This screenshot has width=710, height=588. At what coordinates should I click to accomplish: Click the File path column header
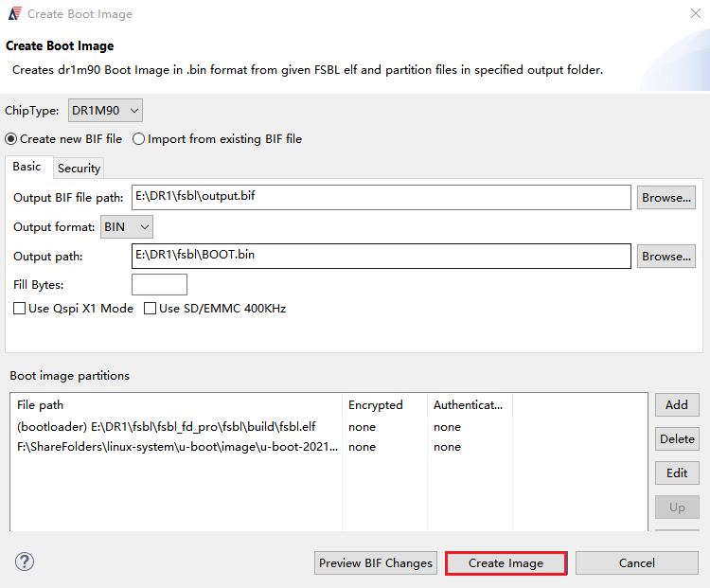click(x=176, y=405)
